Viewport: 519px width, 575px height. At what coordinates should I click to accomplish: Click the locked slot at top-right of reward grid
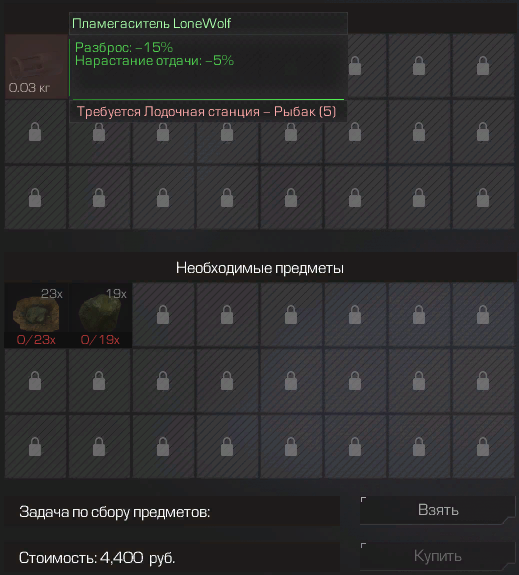[x=483, y=66]
